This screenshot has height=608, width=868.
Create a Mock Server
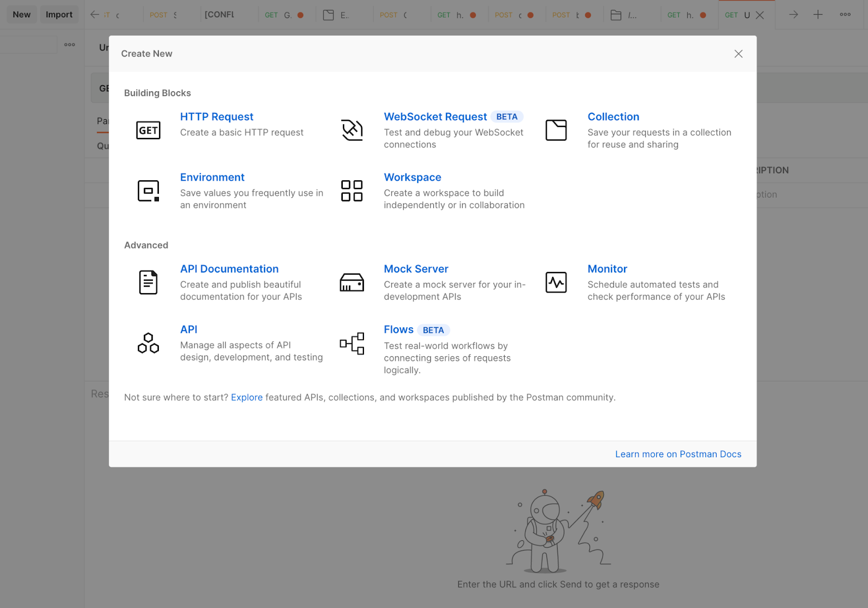[x=416, y=269]
